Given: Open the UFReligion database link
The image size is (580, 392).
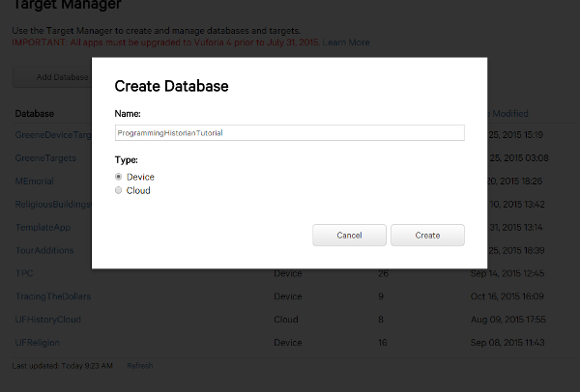Looking at the screenshot, I should 39,343.
